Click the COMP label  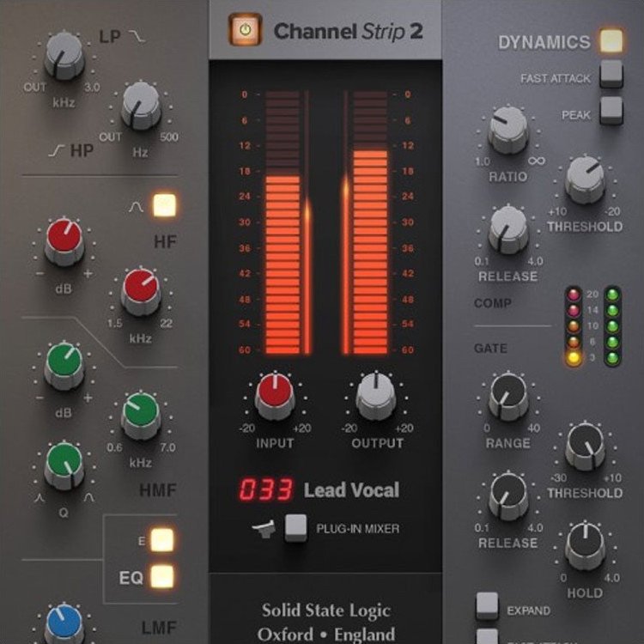coord(493,303)
